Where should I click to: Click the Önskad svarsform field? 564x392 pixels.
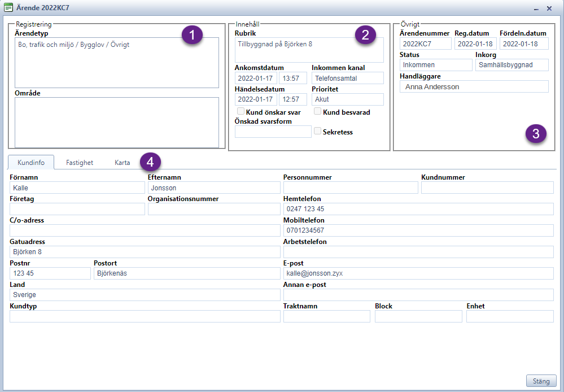(273, 132)
